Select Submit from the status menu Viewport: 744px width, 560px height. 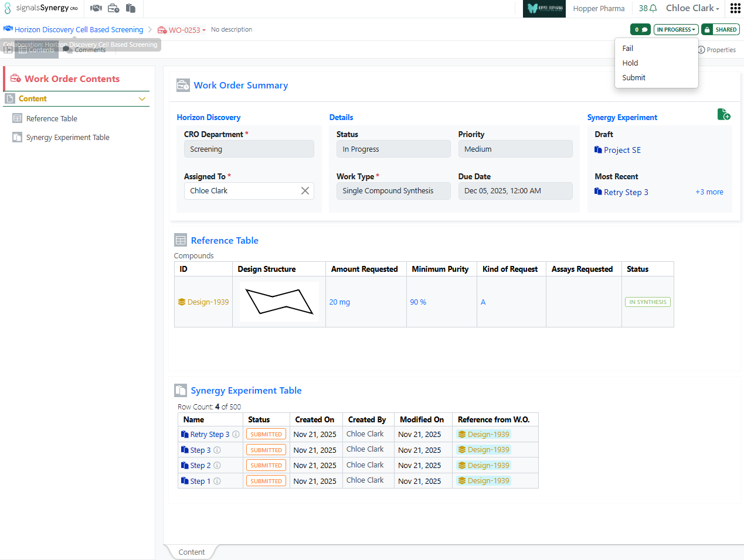coord(634,77)
